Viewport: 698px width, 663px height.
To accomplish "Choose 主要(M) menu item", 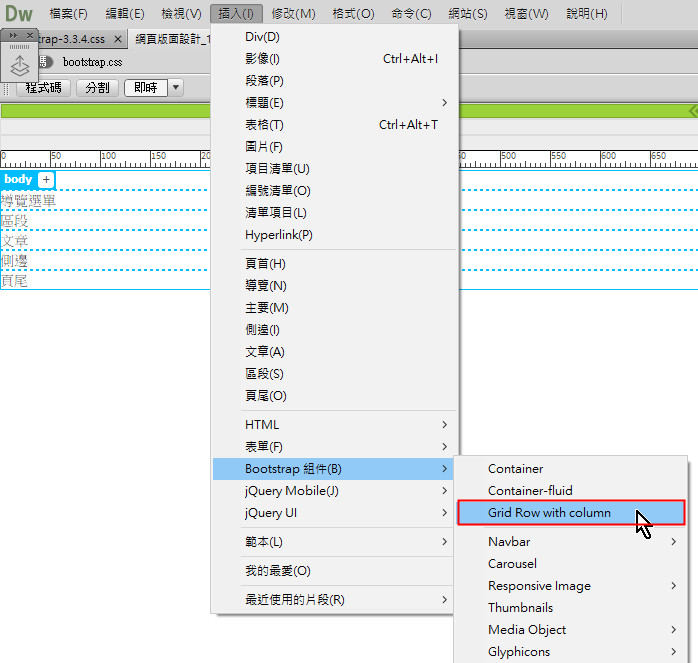I will click(x=335, y=308).
